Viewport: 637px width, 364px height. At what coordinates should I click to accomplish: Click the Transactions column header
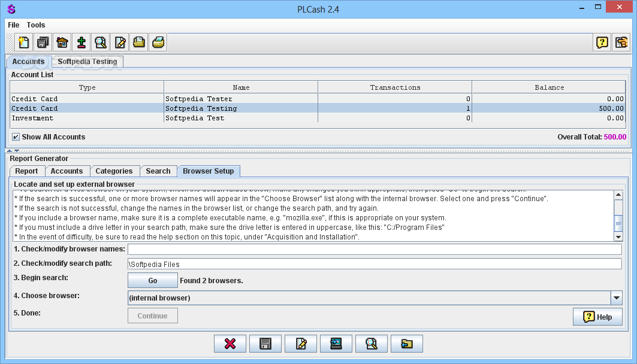point(395,87)
